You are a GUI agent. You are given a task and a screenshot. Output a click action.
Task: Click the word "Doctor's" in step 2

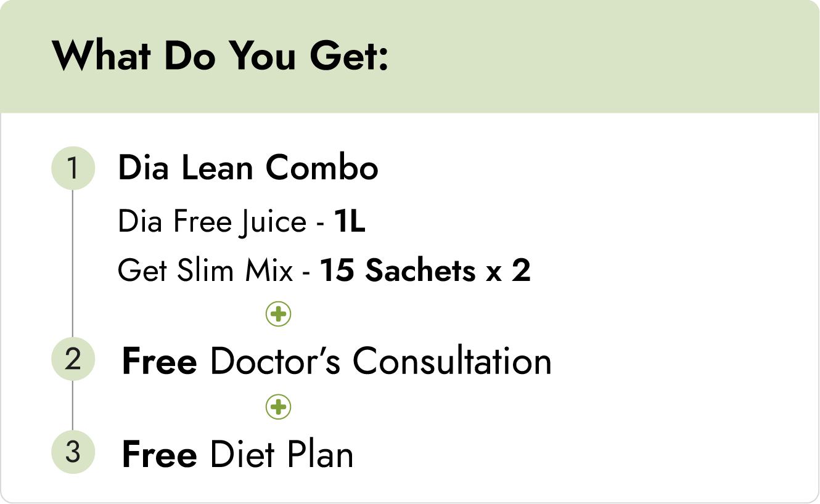coord(275,362)
